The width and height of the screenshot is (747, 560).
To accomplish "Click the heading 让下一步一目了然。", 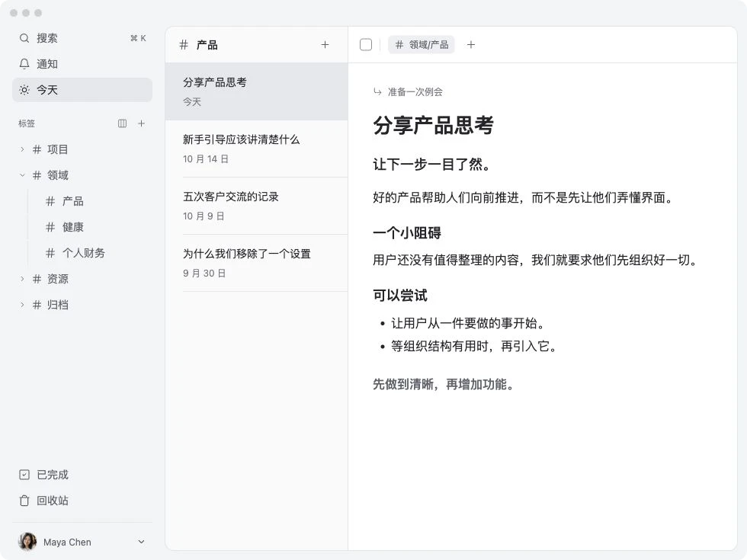I will (x=431, y=165).
